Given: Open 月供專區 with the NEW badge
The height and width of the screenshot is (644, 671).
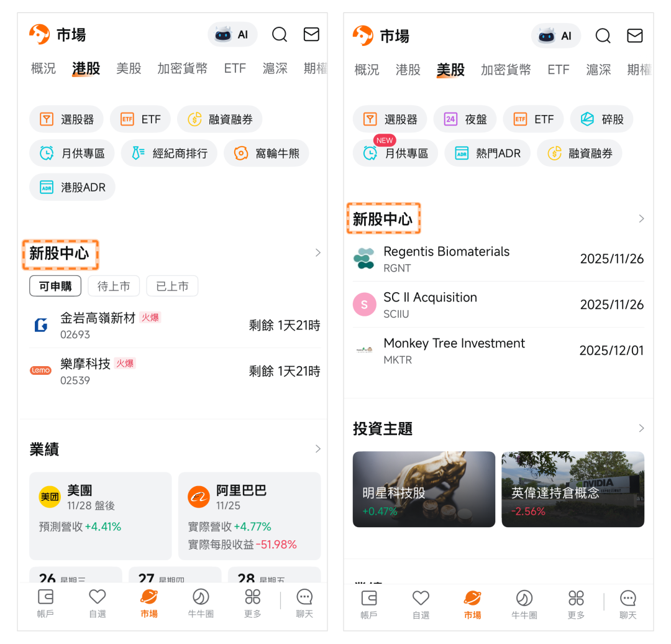Looking at the screenshot, I should click(395, 153).
